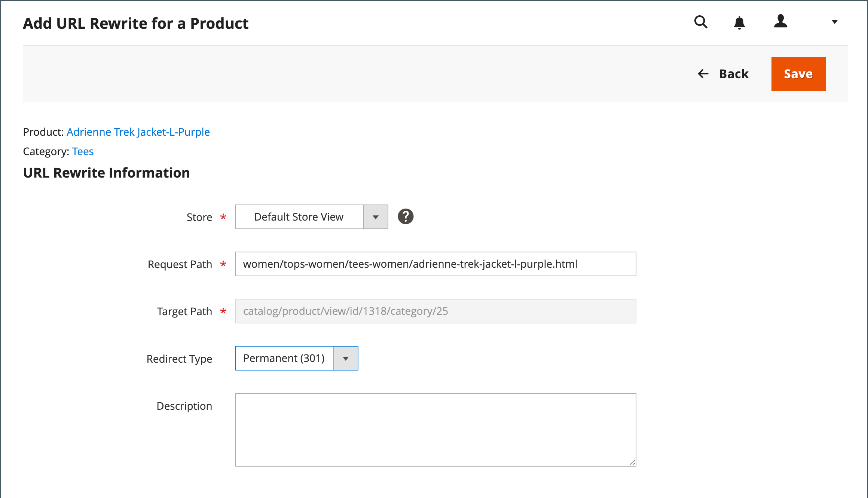Click into the Request Path field

tap(435, 264)
